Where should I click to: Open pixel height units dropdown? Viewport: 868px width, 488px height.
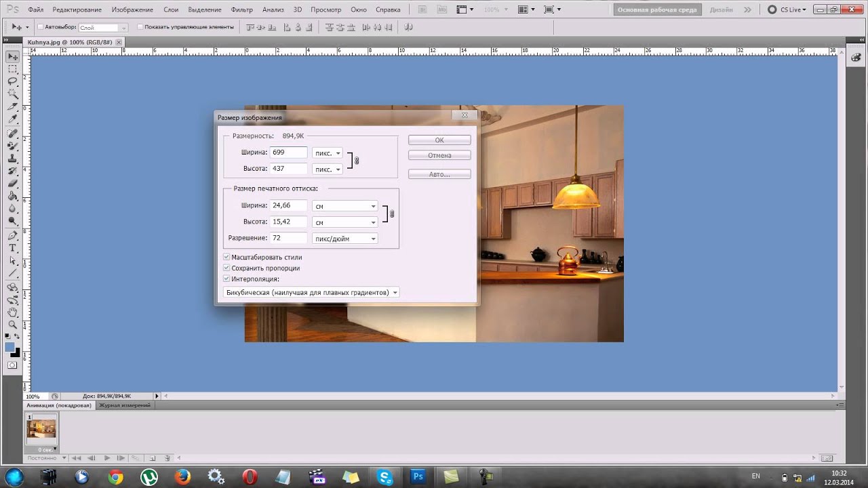point(328,169)
